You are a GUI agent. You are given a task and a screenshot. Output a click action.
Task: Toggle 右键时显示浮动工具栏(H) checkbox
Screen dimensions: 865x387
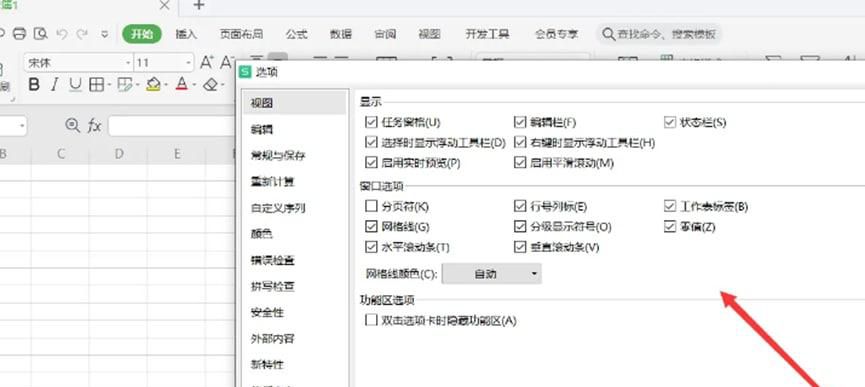pyautogui.click(x=520, y=142)
